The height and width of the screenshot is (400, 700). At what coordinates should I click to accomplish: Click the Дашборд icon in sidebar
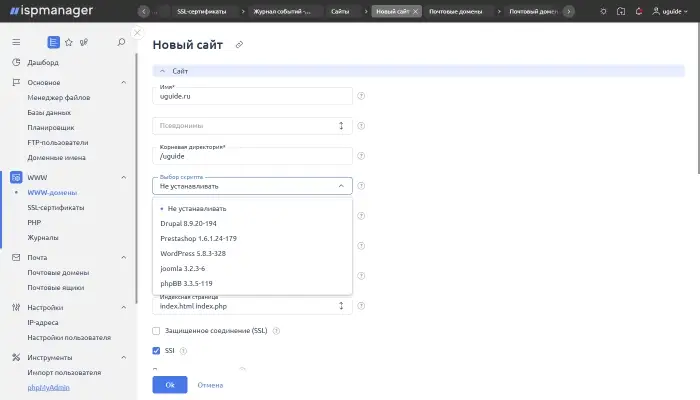(x=16, y=62)
